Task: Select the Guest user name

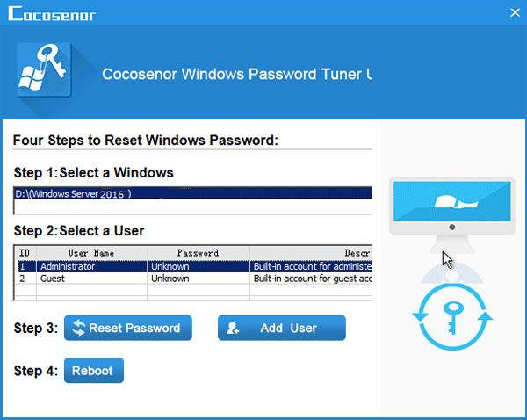Action: 53,279
